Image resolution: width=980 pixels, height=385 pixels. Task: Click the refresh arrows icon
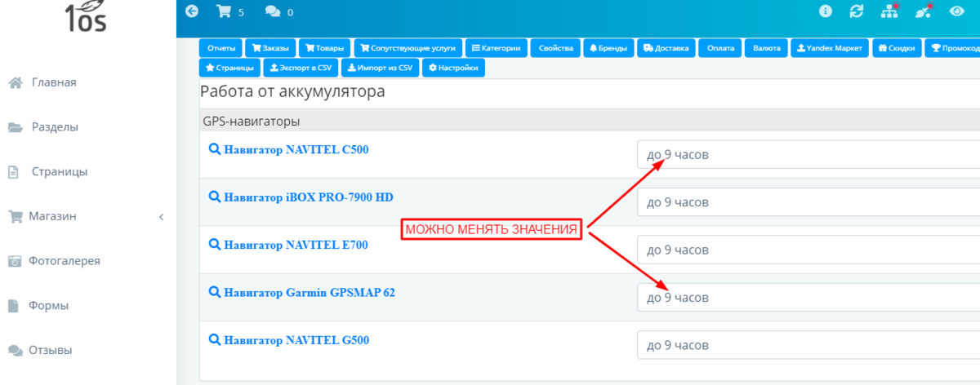tap(857, 11)
